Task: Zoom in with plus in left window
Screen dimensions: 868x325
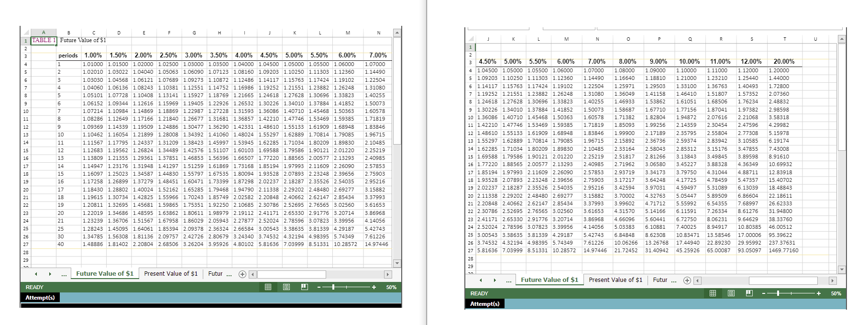Action: coord(374,287)
